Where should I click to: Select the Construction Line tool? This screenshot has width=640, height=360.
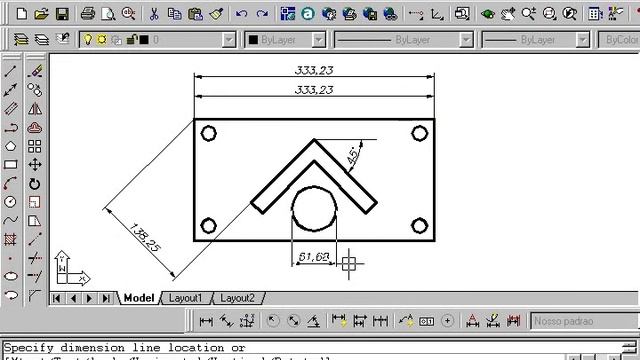click(x=11, y=90)
